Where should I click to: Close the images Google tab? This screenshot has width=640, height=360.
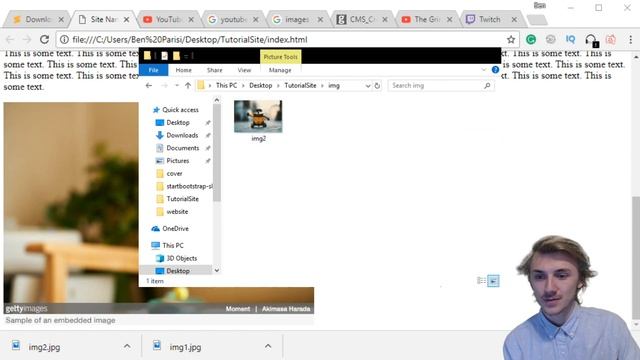pyautogui.click(x=320, y=19)
